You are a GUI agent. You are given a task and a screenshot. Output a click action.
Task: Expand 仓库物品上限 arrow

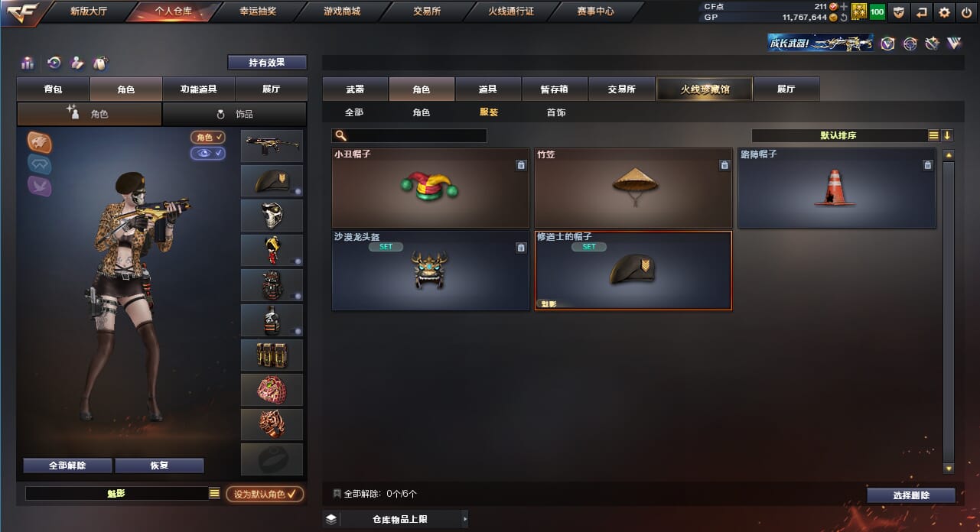pos(464,520)
